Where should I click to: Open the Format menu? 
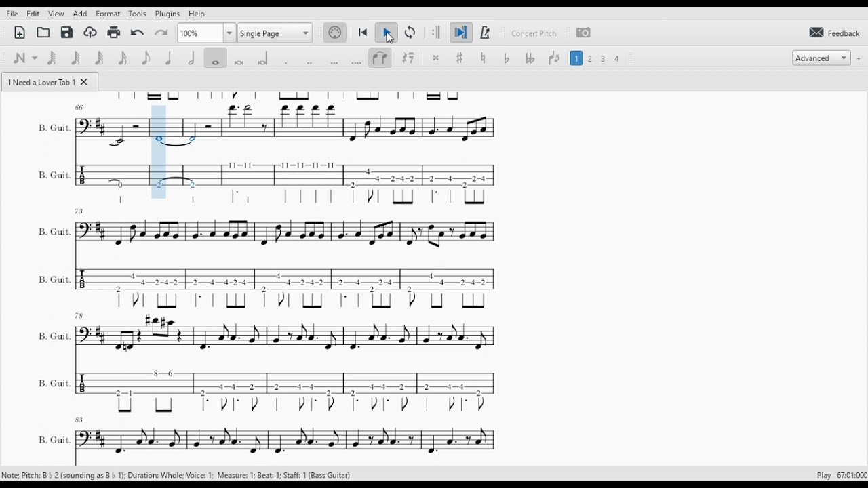[108, 14]
